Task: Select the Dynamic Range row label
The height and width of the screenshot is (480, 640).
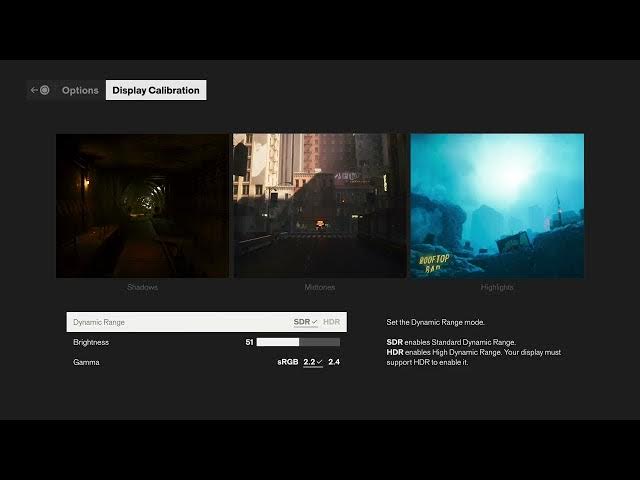Action: (99, 322)
